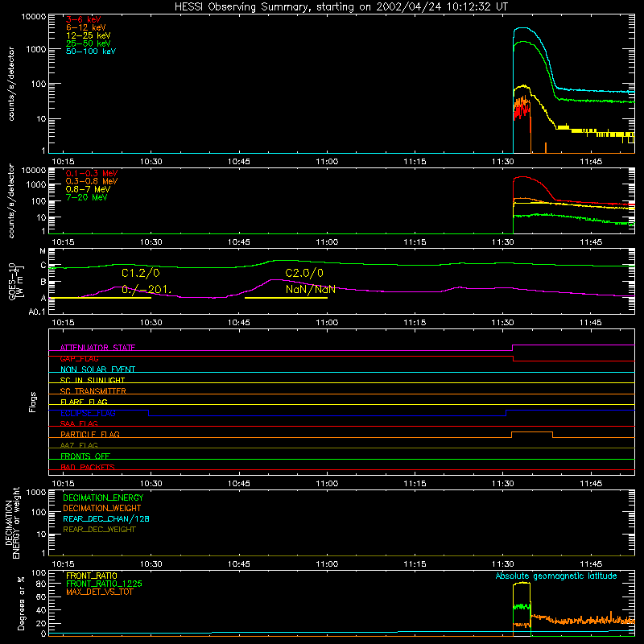Select the C2.0/0 flare annotation
The image size is (644, 644).
304,273
